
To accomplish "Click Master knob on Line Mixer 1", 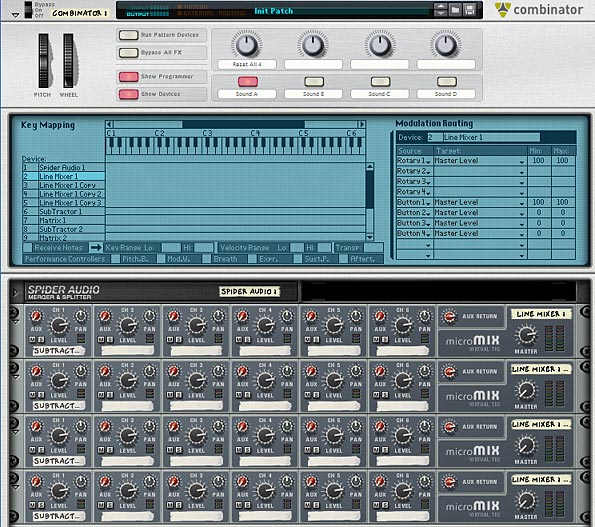I will tap(526, 335).
